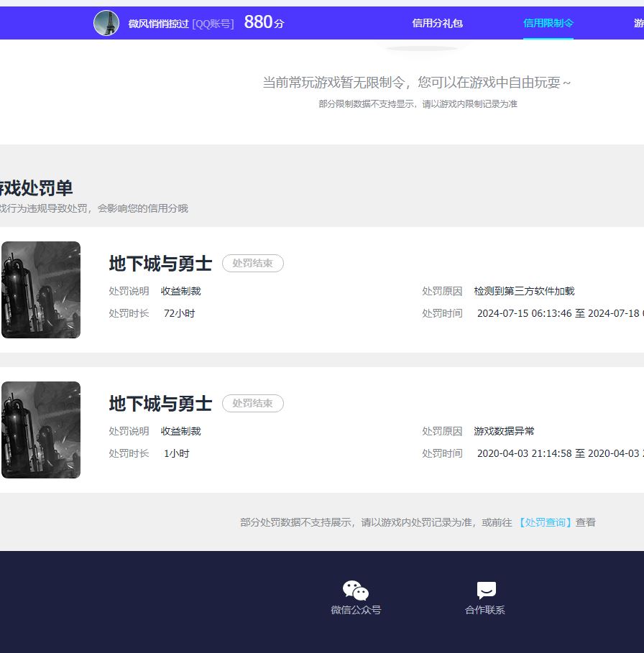Image resolution: width=644 pixels, height=653 pixels.
Task: Click the 游戏数据异常 penalty reason
Action: point(504,431)
